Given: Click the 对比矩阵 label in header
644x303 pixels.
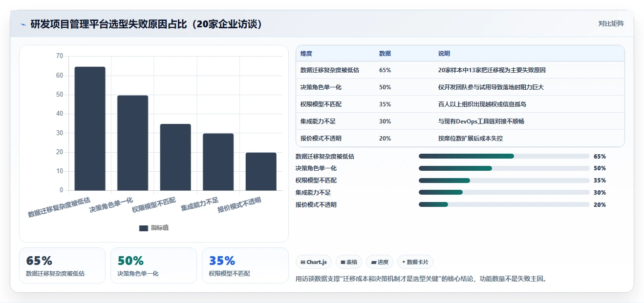Looking at the screenshot, I should coord(611,23).
